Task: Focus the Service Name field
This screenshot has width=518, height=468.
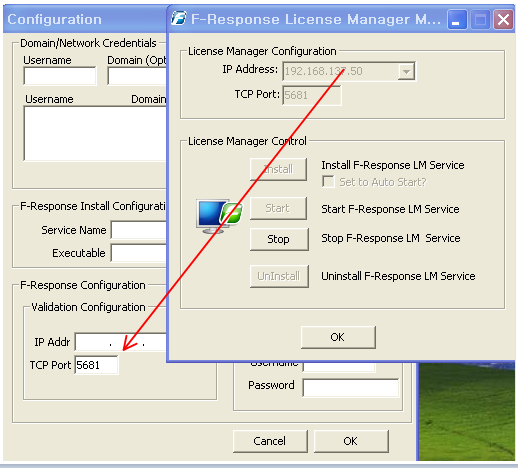Action: coord(139,230)
